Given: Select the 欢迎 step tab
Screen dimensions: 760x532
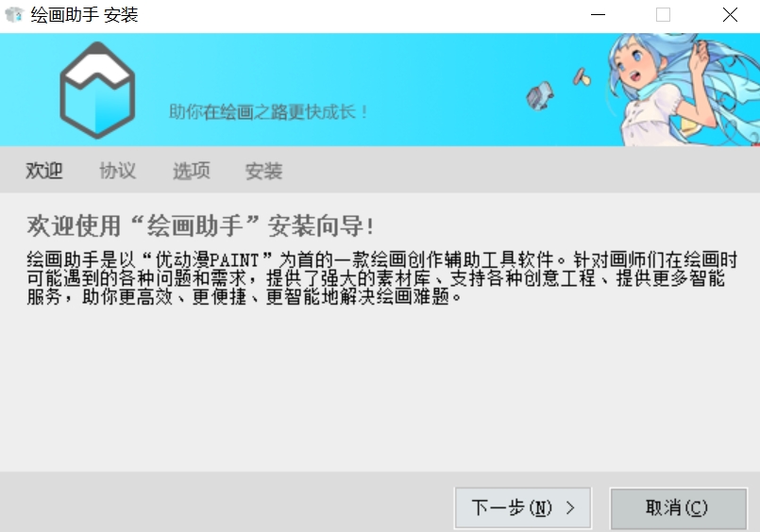Looking at the screenshot, I should [x=44, y=171].
